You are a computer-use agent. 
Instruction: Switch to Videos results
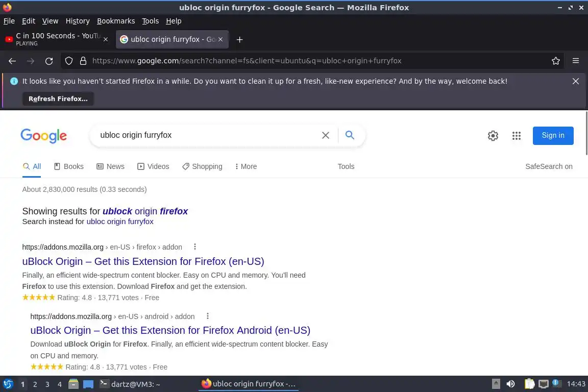pos(153,166)
